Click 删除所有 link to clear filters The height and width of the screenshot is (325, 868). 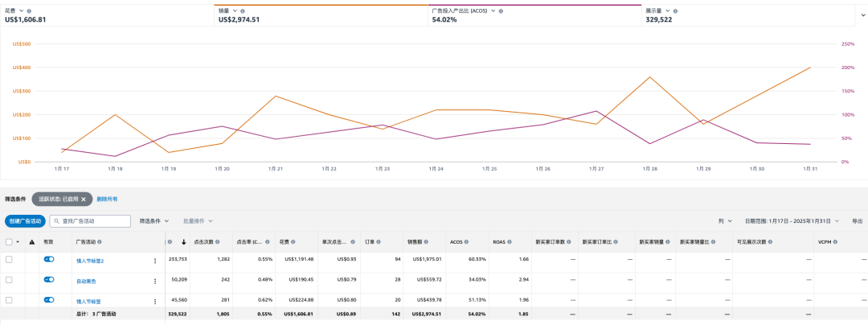[x=107, y=199]
